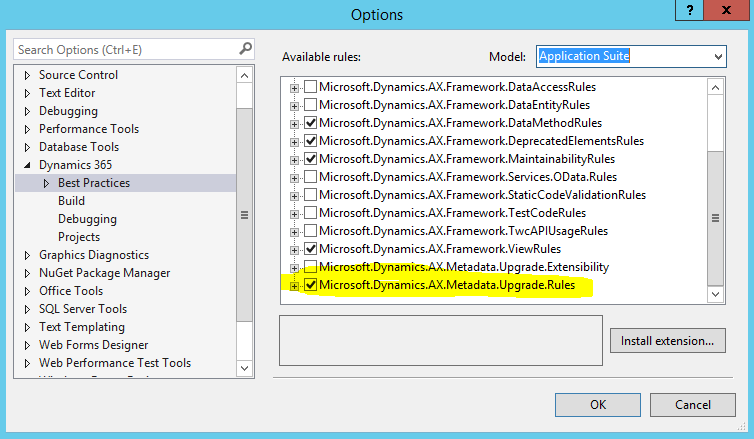Click rules list scroll down arrow
The height and width of the screenshot is (439, 754).
tap(715, 294)
